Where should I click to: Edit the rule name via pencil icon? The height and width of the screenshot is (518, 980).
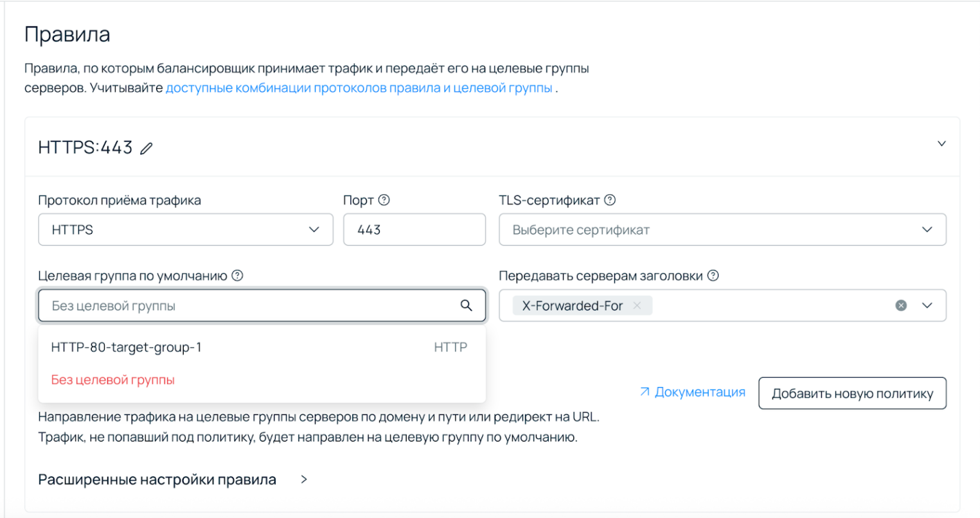147,148
